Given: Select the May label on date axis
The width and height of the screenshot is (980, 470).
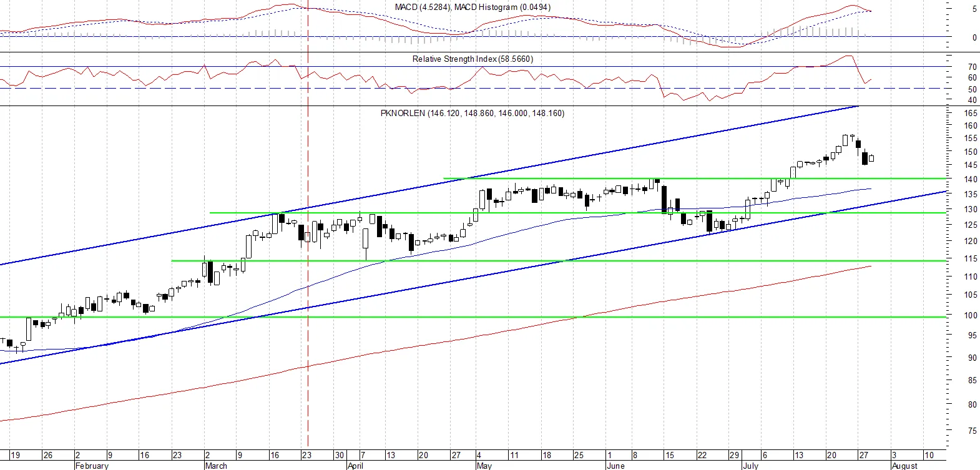Looking at the screenshot, I should 484,466.
